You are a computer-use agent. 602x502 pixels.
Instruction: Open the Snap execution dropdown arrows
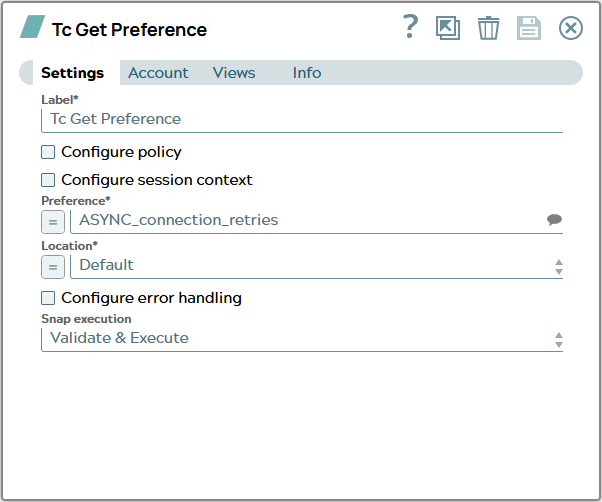click(x=559, y=340)
